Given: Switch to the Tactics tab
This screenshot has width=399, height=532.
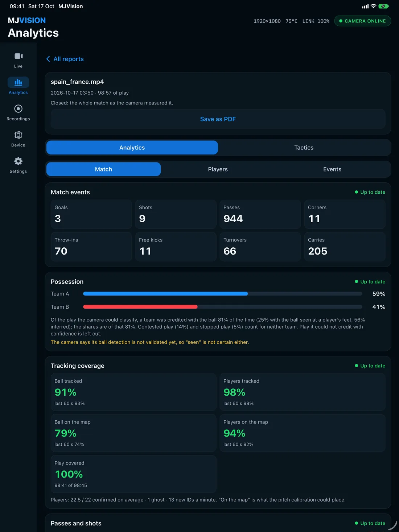Looking at the screenshot, I should tap(304, 148).
